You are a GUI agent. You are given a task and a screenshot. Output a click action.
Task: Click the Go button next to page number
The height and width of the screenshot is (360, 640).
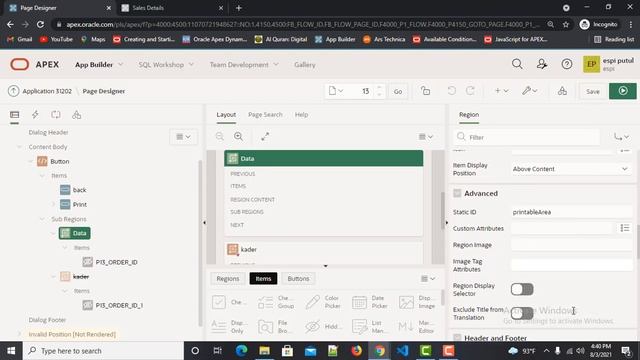click(398, 91)
